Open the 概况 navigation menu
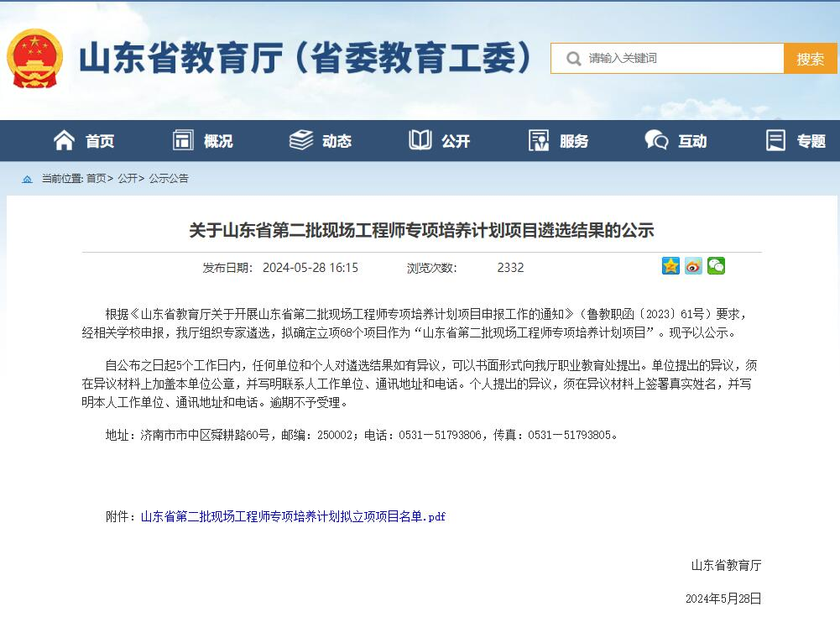 coord(217,141)
